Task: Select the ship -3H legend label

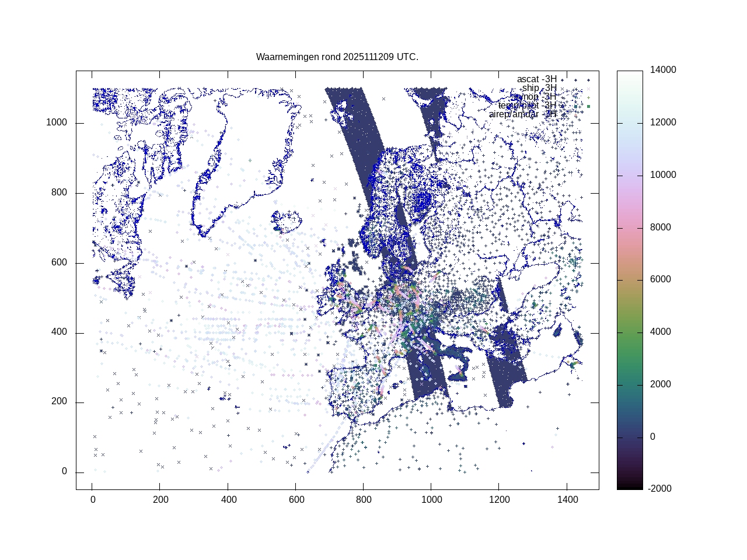Action: [539, 88]
